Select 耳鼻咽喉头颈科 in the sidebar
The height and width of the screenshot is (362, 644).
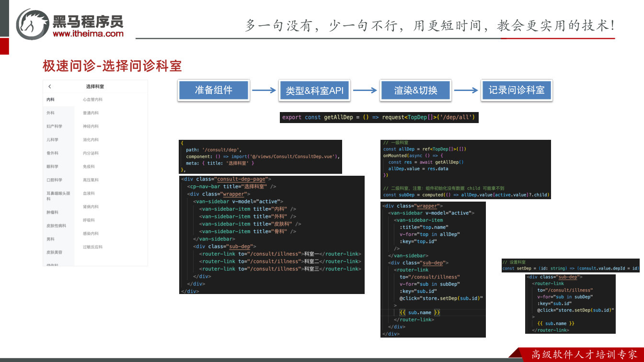(58, 196)
